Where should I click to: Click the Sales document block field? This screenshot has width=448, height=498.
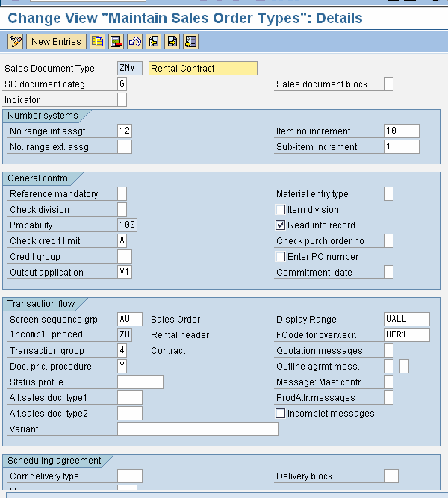coord(388,84)
